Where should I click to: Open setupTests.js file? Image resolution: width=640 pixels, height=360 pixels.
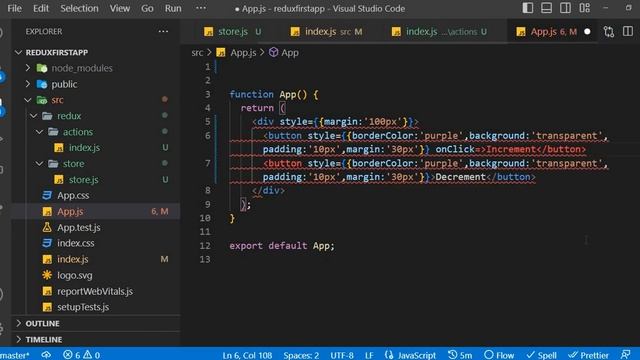click(x=83, y=307)
